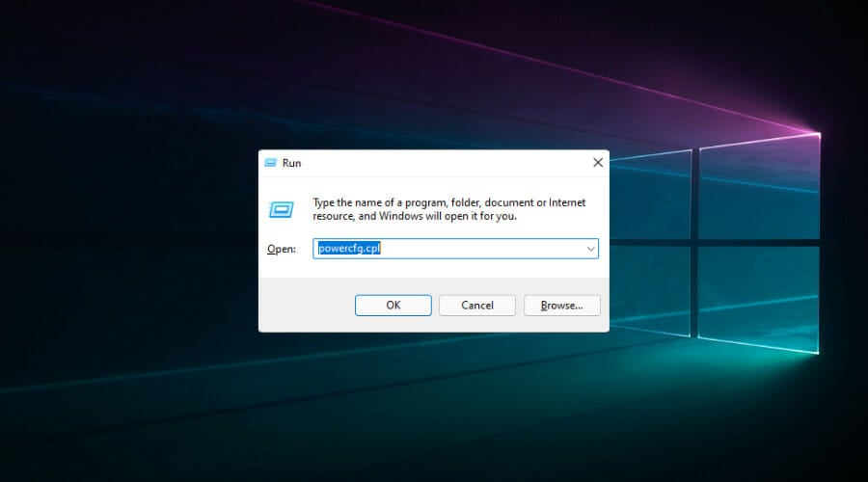Screen dimensions: 868x482
Task: Close the Run dialog window
Action: point(598,163)
